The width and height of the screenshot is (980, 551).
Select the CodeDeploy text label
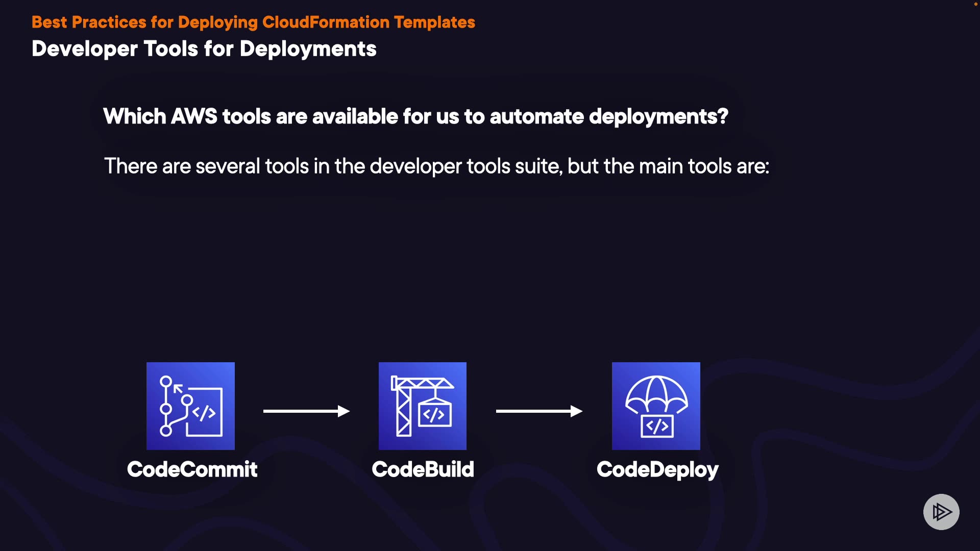point(657,469)
